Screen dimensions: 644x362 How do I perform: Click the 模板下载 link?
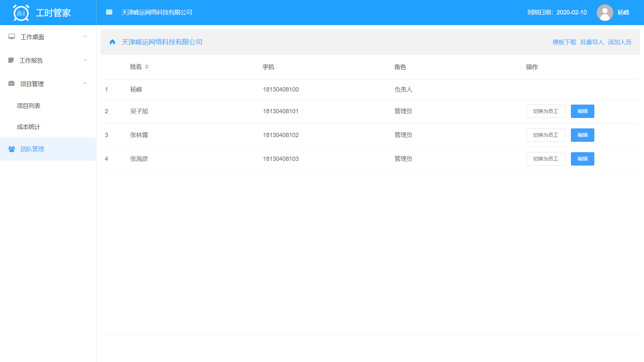pyautogui.click(x=564, y=42)
